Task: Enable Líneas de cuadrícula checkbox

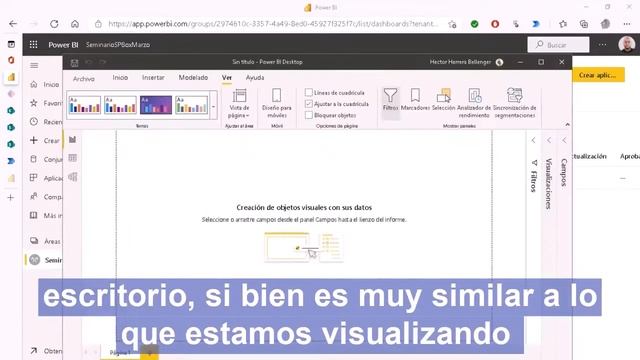Action: point(309,93)
